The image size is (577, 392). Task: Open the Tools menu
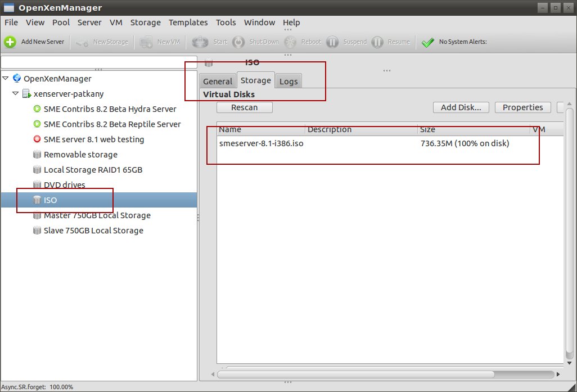226,22
